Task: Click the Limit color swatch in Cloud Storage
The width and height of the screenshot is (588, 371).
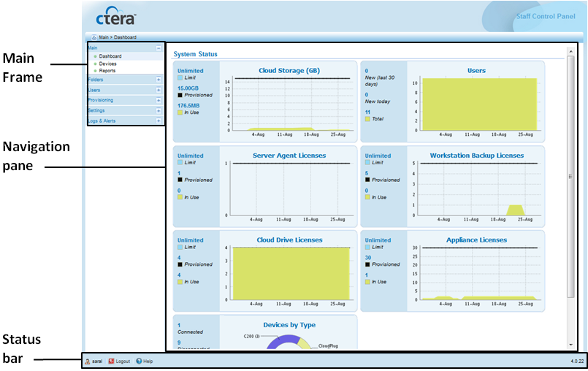Action: [x=180, y=77]
